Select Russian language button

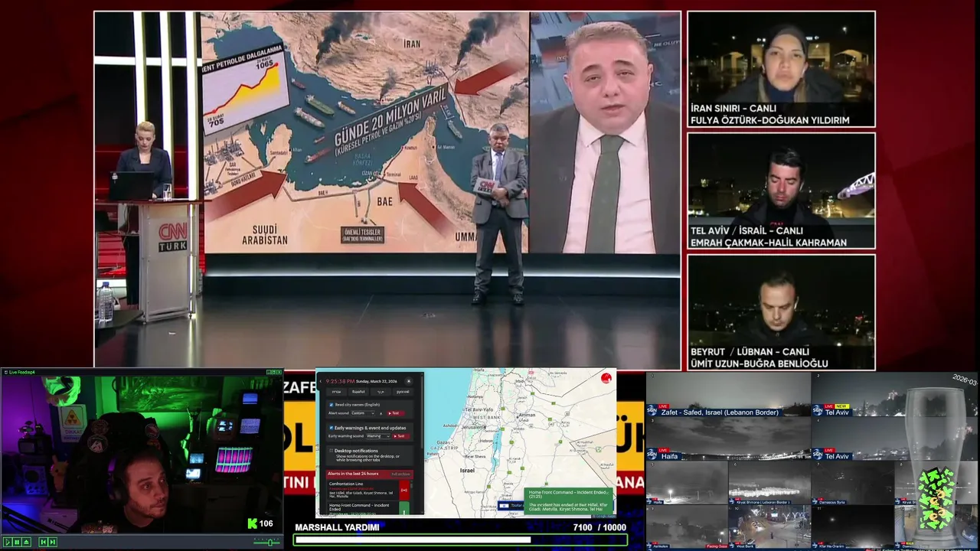[x=403, y=392]
